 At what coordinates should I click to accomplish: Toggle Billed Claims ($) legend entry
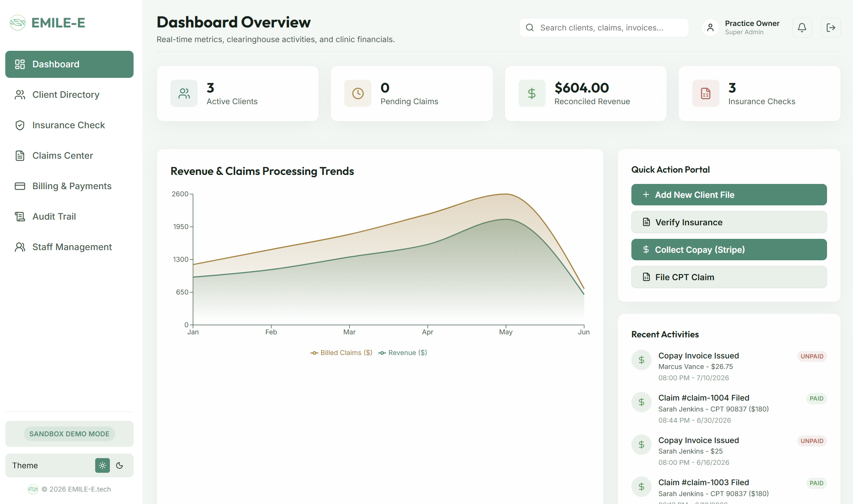coord(341,353)
